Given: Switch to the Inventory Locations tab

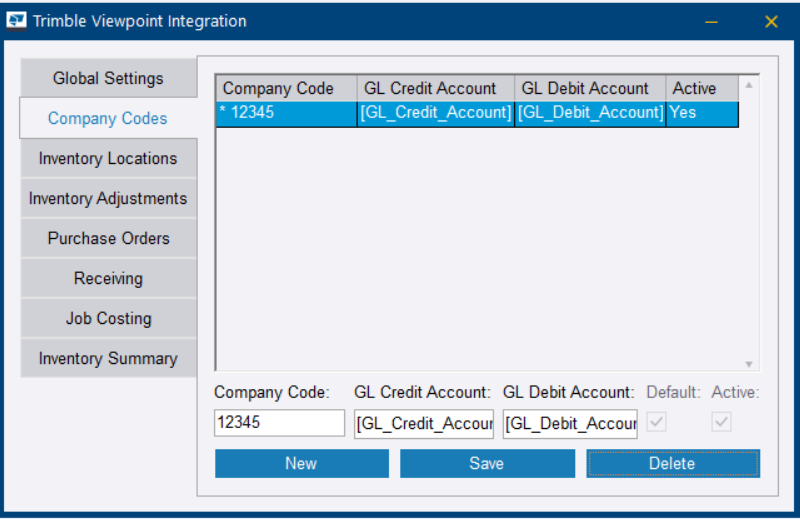Looking at the screenshot, I should 108,158.
